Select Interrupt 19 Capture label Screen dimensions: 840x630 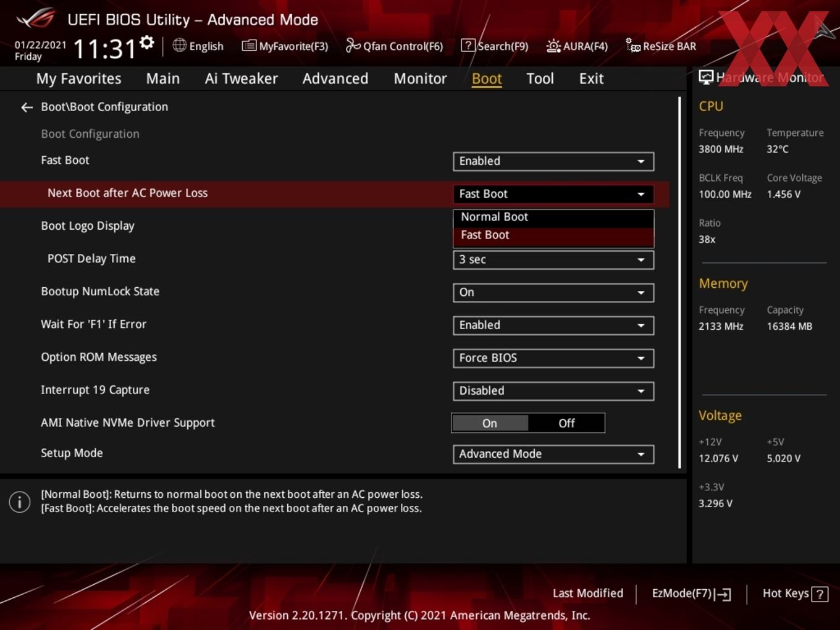tap(95, 390)
